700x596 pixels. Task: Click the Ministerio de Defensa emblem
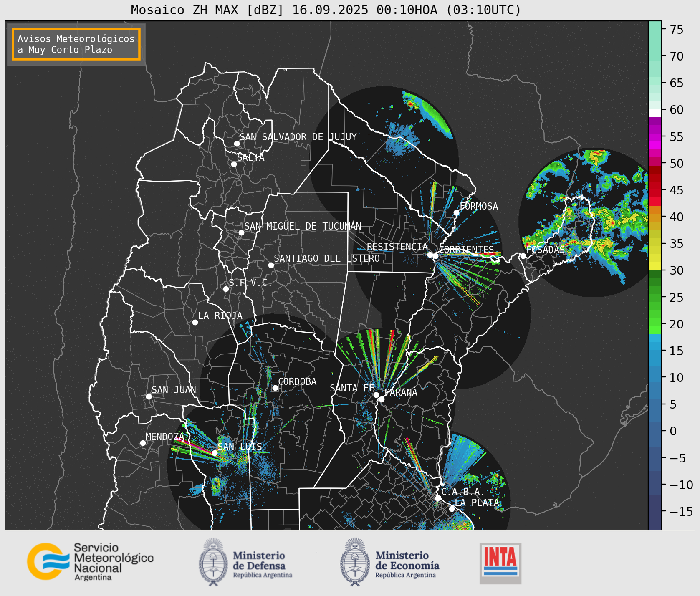(x=214, y=562)
